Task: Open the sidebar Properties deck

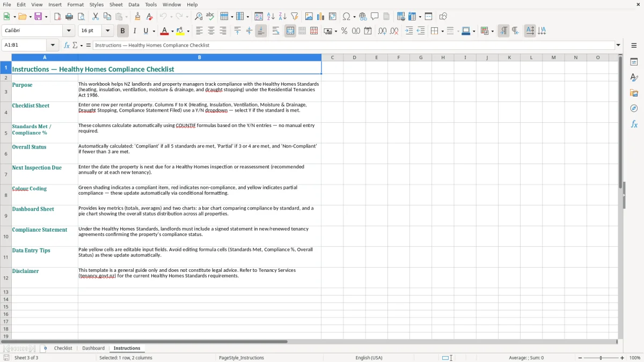Action: pyautogui.click(x=634, y=62)
